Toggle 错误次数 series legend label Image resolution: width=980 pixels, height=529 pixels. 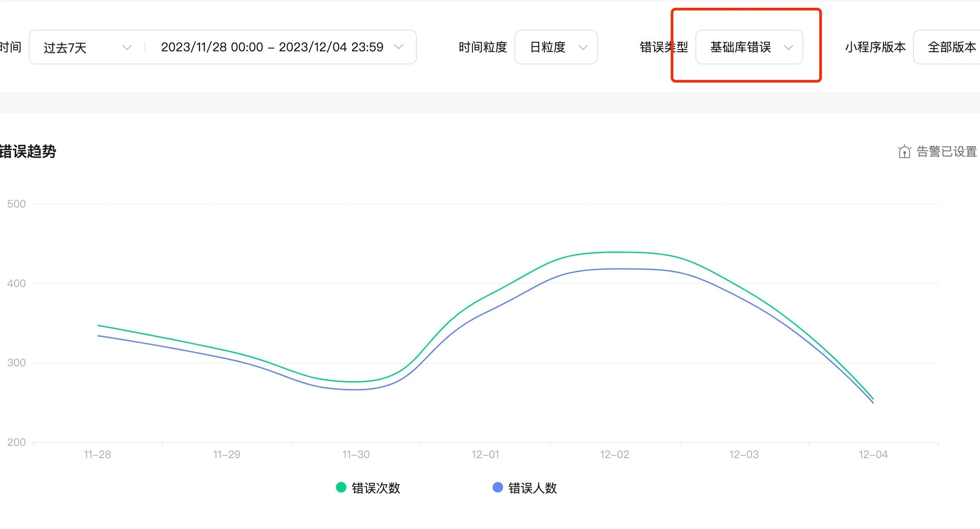376,488
